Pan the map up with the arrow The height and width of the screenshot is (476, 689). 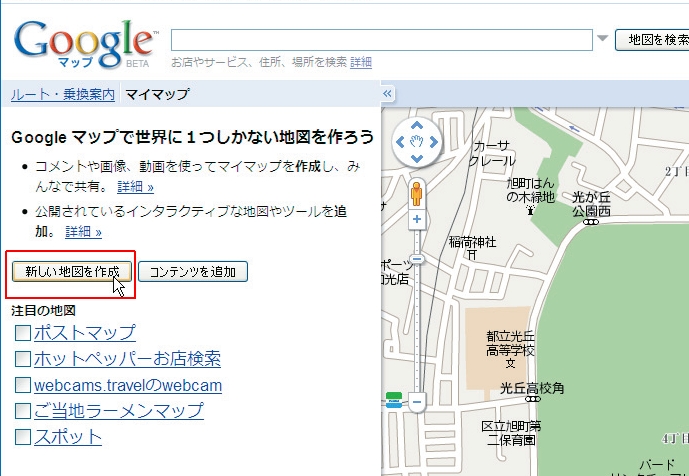coord(417,125)
